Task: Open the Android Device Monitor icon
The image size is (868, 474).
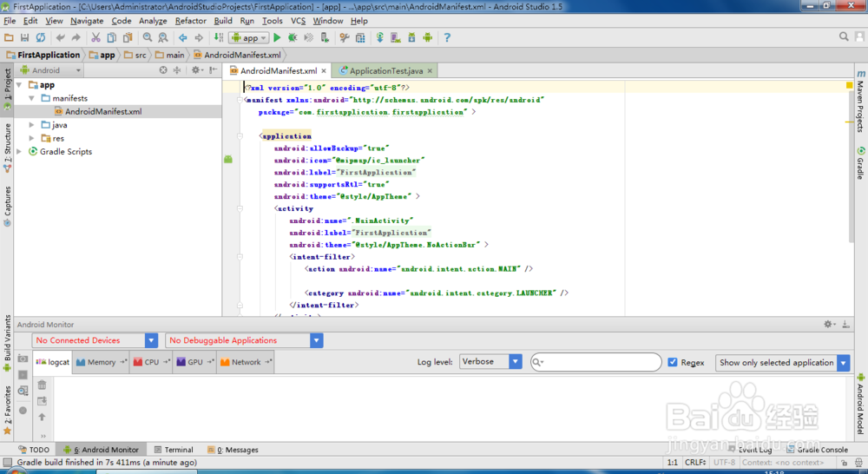Action: 428,37
